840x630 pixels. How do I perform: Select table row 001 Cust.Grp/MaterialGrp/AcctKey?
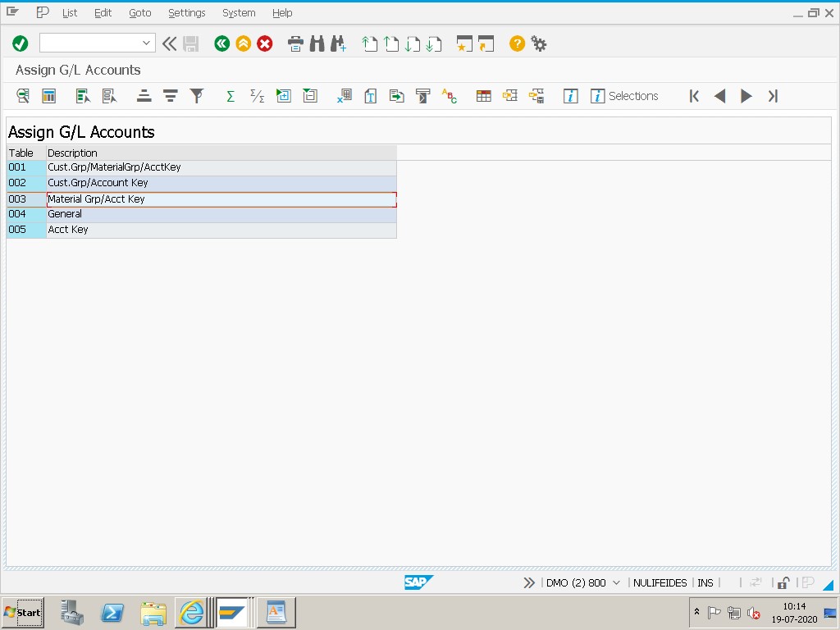click(x=202, y=167)
